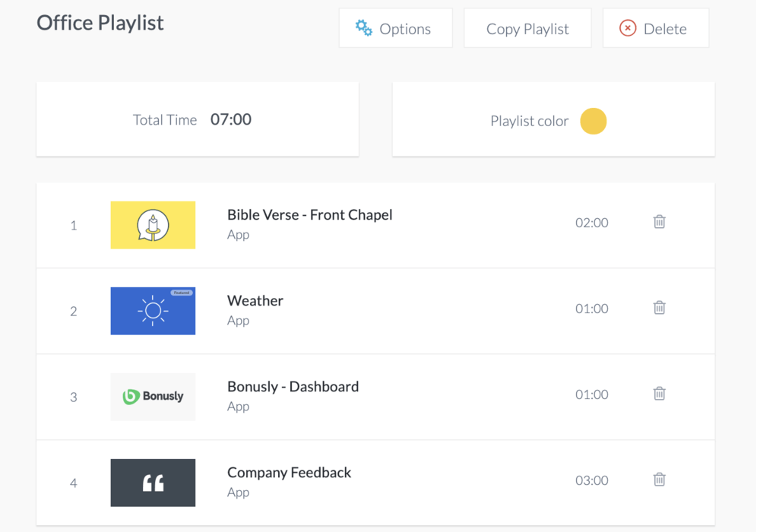
Task: Open the yellow Playlist color swatch
Action: pos(594,121)
